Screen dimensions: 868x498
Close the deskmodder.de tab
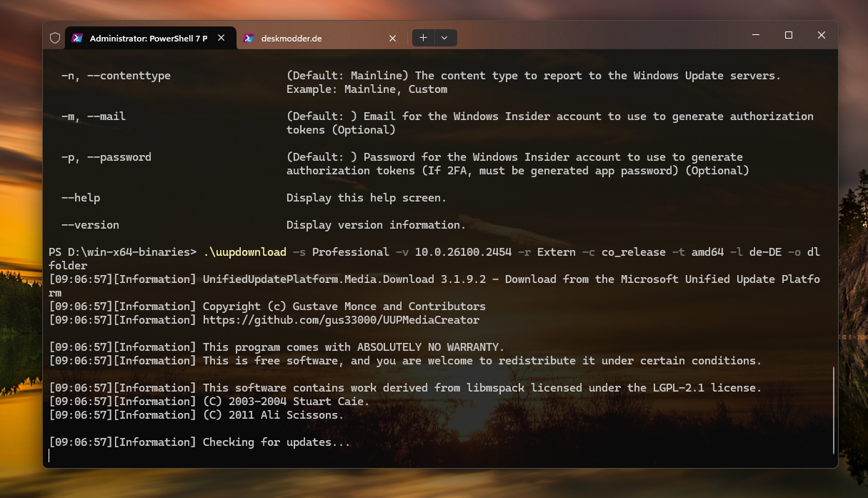tap(393, 38)
